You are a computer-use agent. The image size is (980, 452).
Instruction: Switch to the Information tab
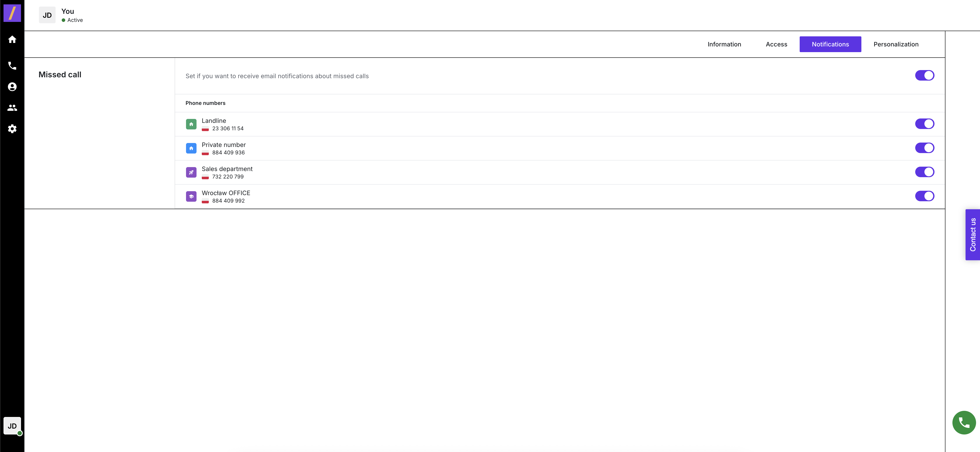coord(724,44)
